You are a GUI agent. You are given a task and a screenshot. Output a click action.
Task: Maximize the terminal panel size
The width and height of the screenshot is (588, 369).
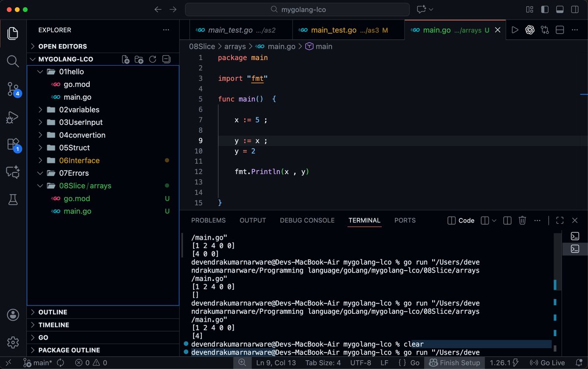coord(560,220)
